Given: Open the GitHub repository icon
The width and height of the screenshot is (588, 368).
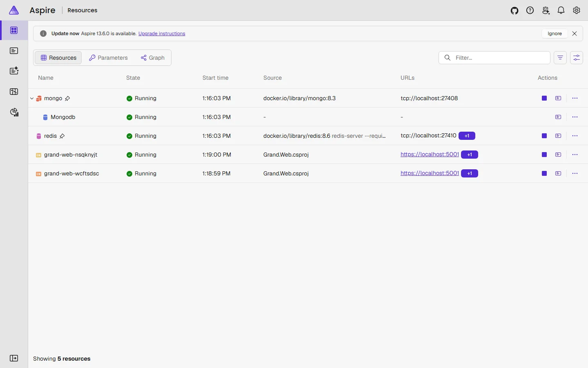Looking at the screenshot, I should coord(514,11).
